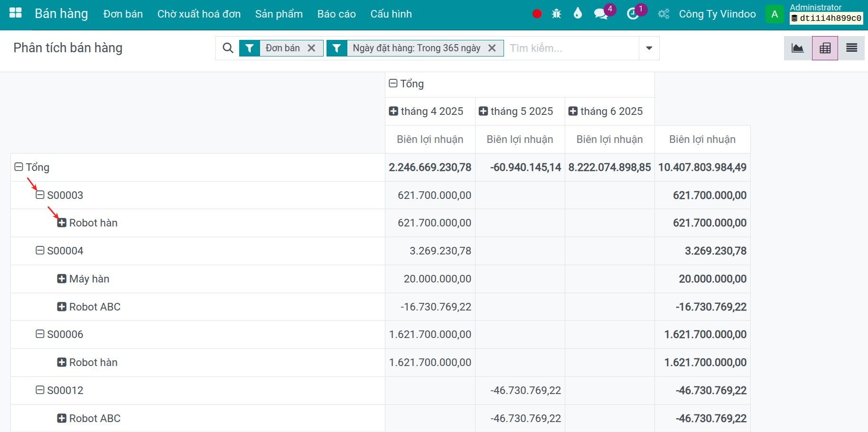This screenshot has width=868, height=432.
Task: Click the water drop icon in the navbar
Action: [577, 13]
